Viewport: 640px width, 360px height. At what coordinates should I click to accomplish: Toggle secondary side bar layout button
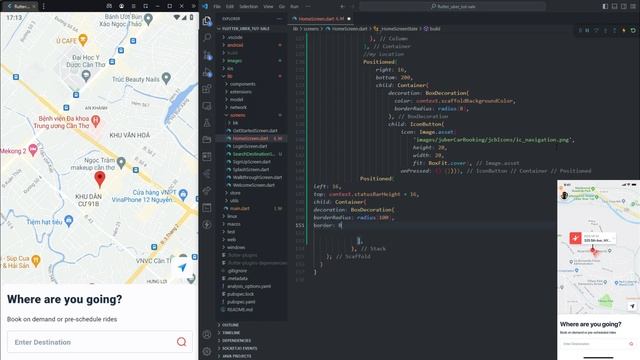(624, 6)
